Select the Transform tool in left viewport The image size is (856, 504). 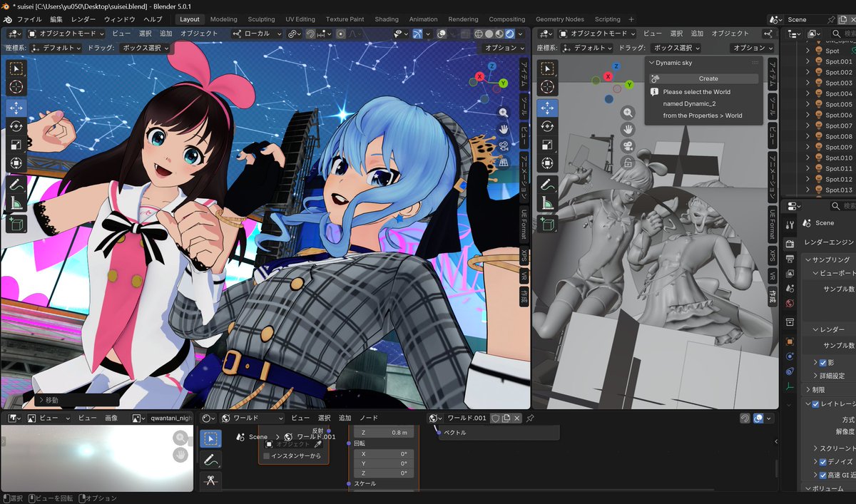[x=16, y=163]
